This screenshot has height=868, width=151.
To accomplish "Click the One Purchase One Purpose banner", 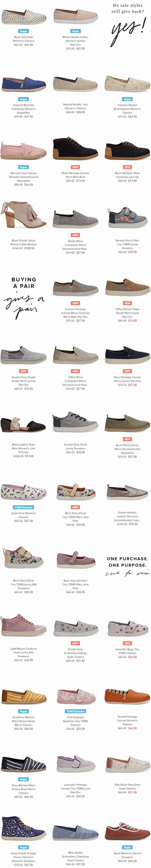I will [127, 566].
